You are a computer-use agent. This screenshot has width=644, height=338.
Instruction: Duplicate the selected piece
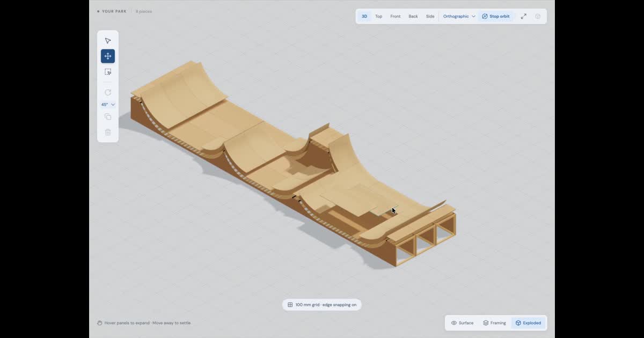pos(108,117)
